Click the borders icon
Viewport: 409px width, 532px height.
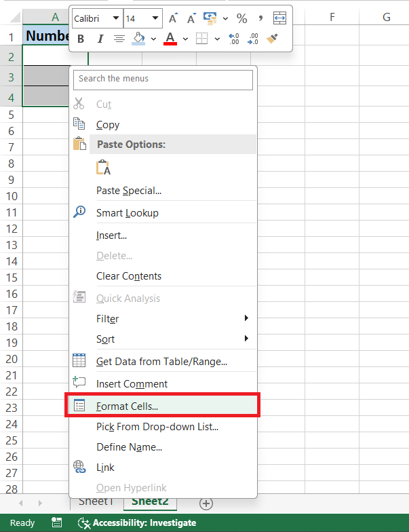tap(202, 39)
